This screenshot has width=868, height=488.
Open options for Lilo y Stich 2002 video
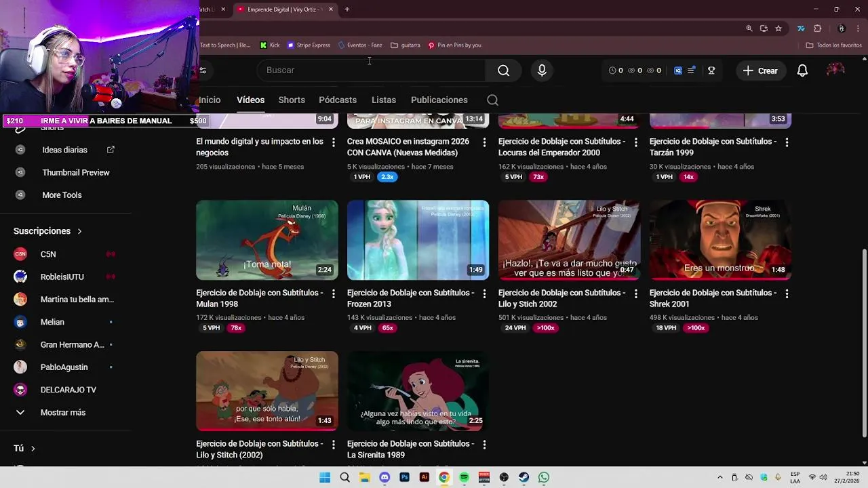[x=635, y=293]
